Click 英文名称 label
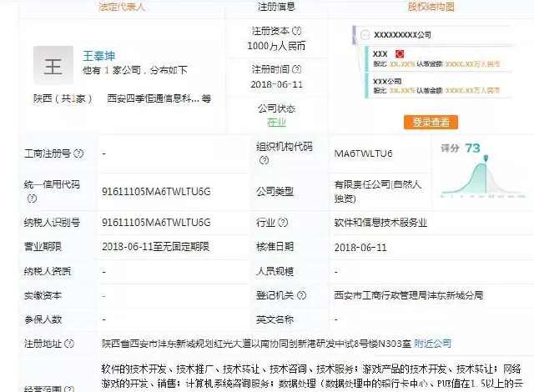 [x=275, y=319]
